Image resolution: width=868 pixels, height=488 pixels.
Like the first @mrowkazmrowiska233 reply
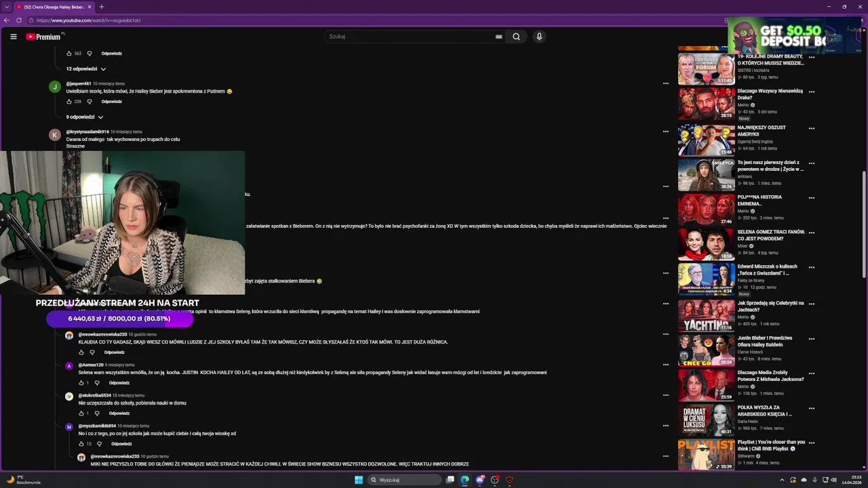(81, 352)
